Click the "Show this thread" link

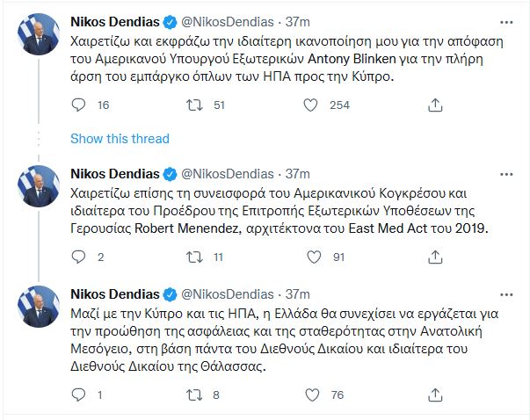119,139
